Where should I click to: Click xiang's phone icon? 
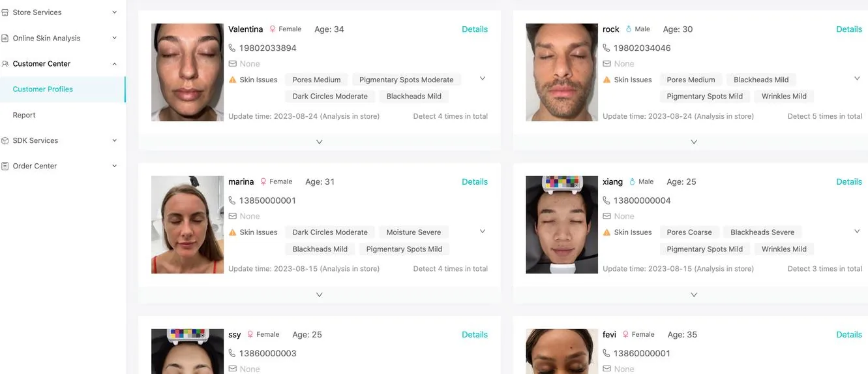coord(606,200)
